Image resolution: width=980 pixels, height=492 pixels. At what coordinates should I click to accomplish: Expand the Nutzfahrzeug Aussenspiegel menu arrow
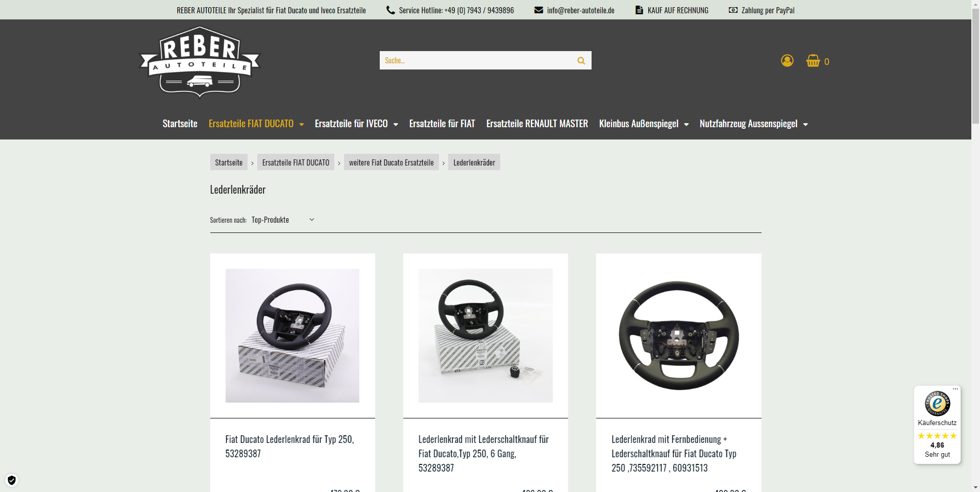point(805,125)
